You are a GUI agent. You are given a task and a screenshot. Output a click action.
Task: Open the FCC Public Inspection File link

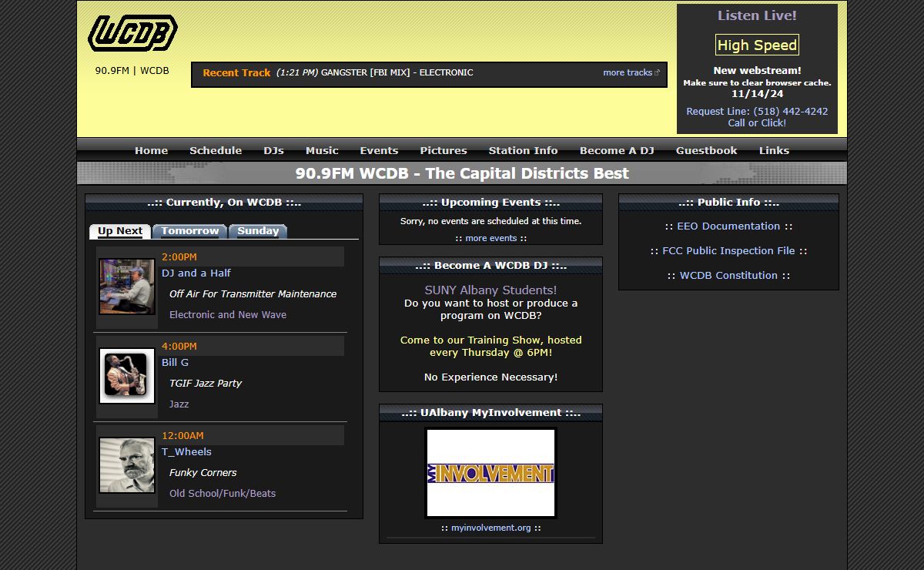(728, 250)
